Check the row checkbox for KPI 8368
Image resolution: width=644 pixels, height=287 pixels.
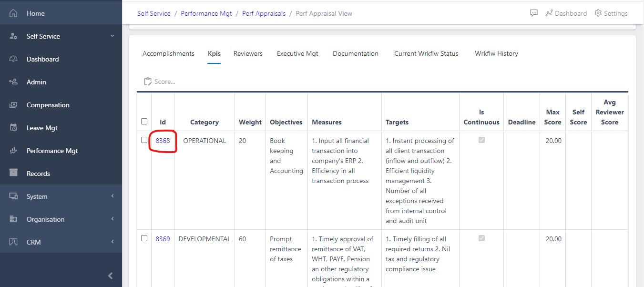click(x=144, y=140)
